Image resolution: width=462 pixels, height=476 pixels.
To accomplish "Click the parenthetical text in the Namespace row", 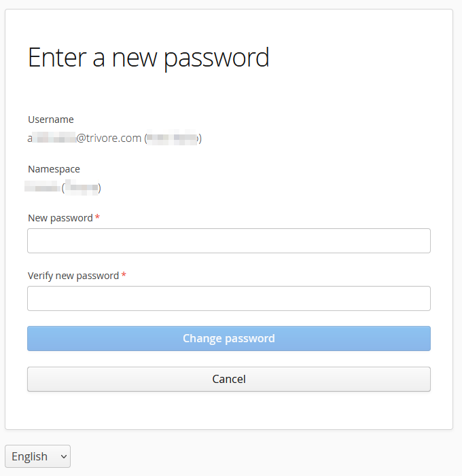I will (x=82, y=188).
